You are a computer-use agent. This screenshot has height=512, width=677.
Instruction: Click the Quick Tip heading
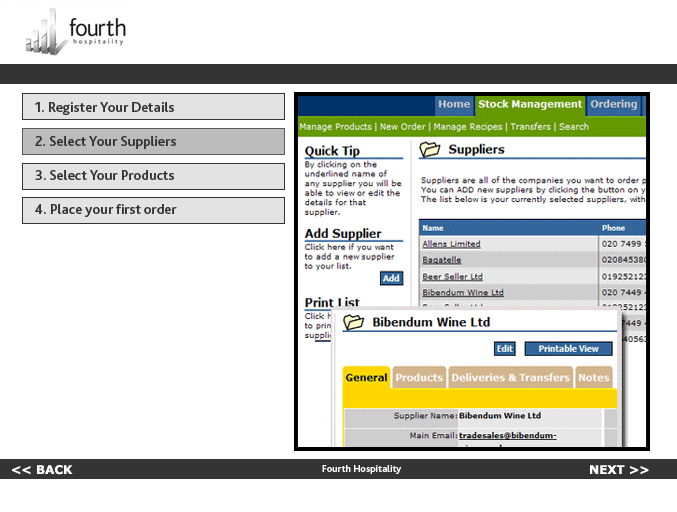coord(332,151)
